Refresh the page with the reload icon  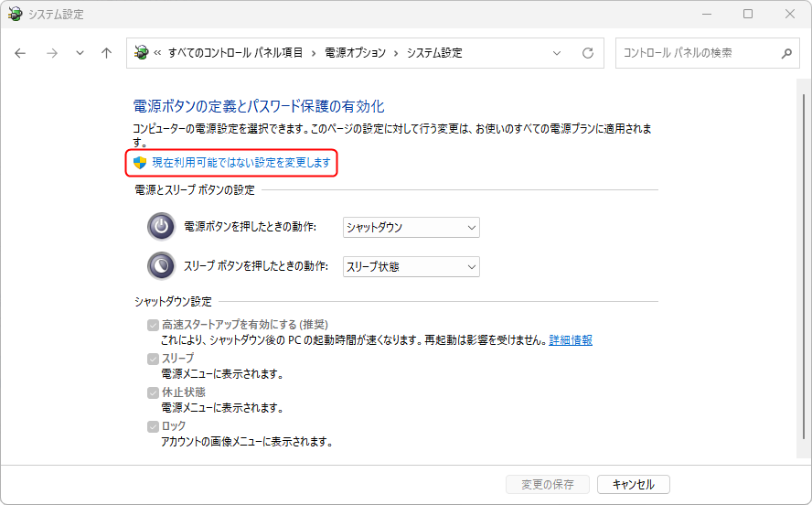588,53
